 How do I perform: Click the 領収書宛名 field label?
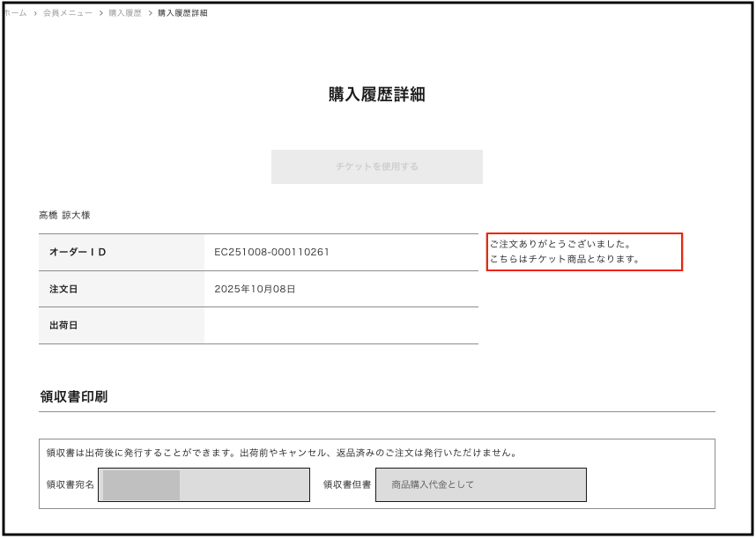tap(70, 484)
